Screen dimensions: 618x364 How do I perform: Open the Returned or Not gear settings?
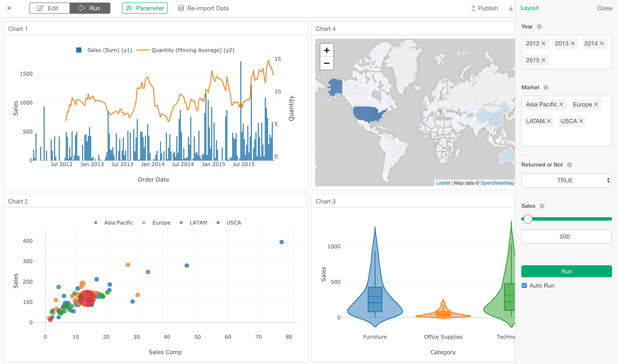(x=570, y=165)
